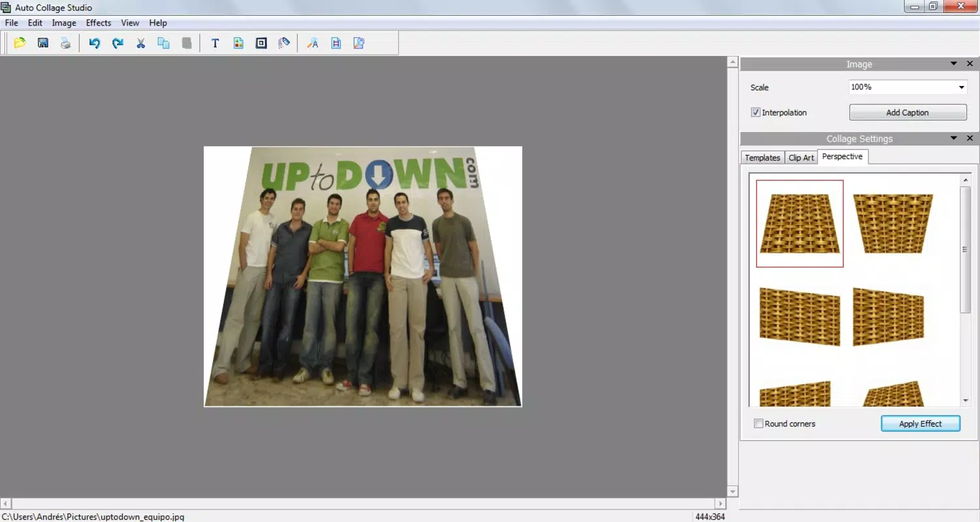Click the canvas vertical scroll-up arrow

[733, 62]
